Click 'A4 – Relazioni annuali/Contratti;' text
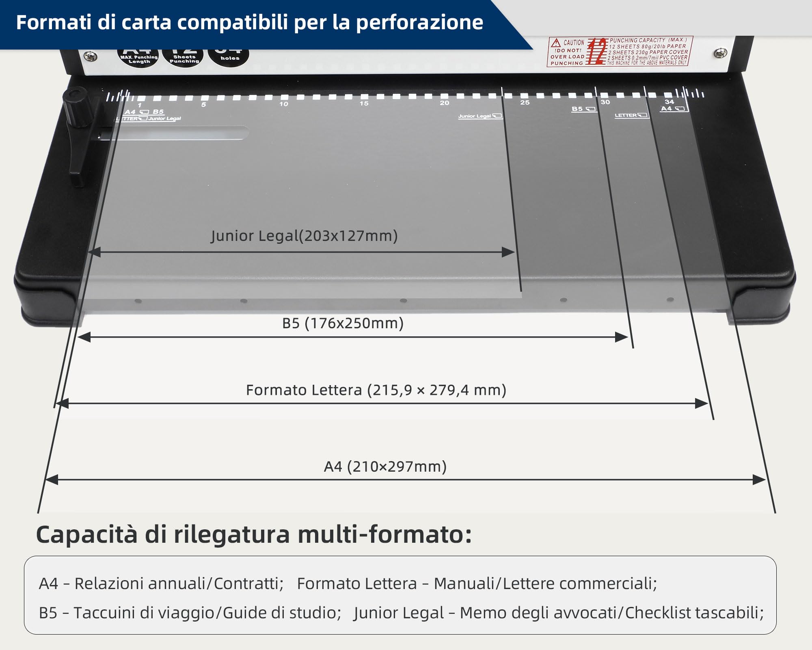Screen dimensions: 812x650 161,583
